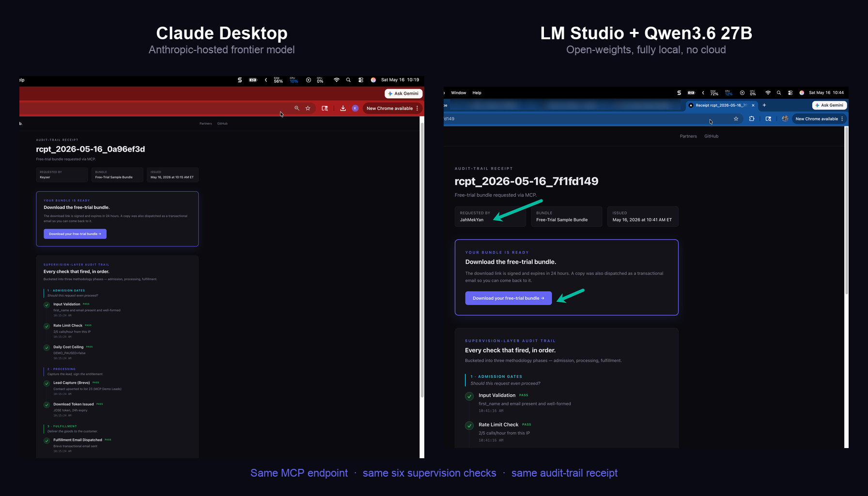Click the Partners link on the 0a96ef3d receipt page
This screenshot has width=868, height=496.
pyautogui.click(x=205, y=124)
